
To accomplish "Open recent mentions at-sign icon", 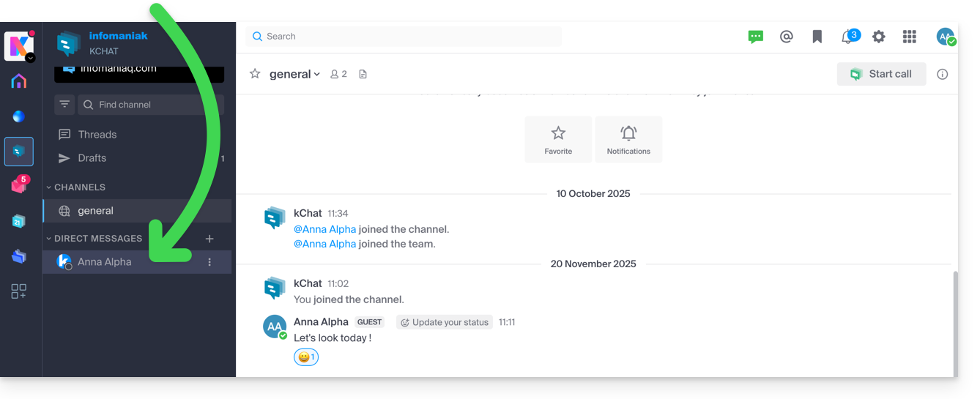I will point(787,37).
